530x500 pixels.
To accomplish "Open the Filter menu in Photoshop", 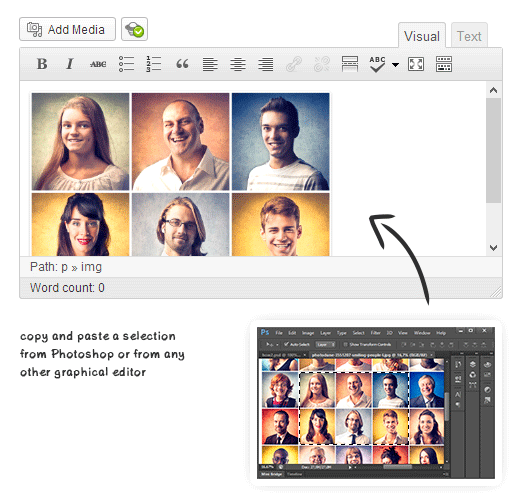I will pyautogui.click(x=376, y=333).
